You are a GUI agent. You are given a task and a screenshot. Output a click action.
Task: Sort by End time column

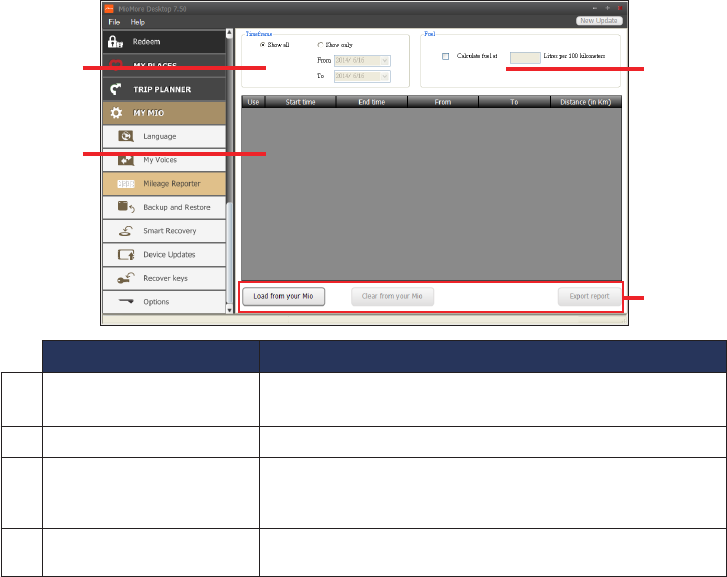(372, 102)
